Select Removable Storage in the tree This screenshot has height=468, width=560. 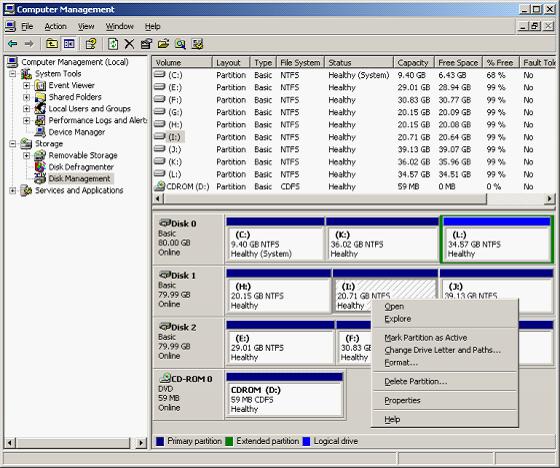click(x=83, y=155)
